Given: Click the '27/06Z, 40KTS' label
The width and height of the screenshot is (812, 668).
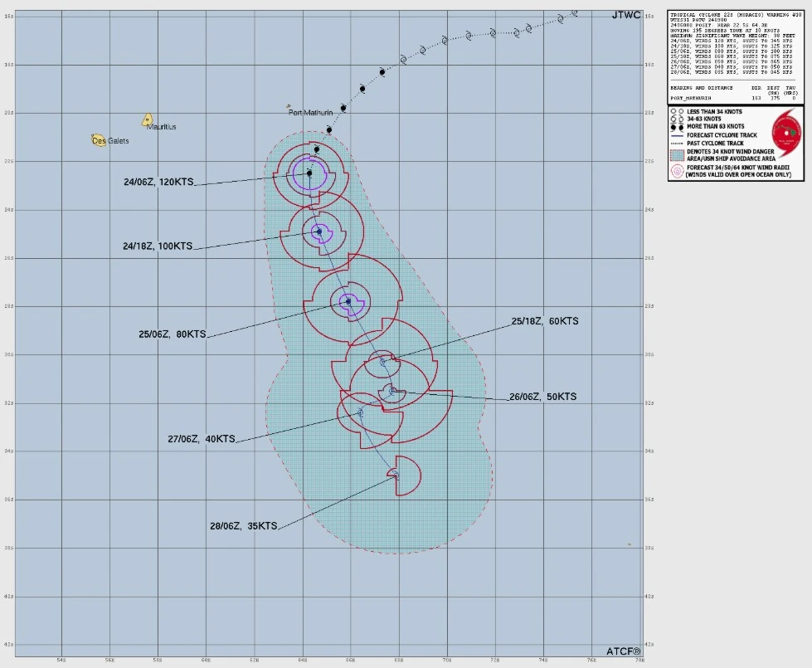Looking at the screenshot, I should (x=202, y=439).
